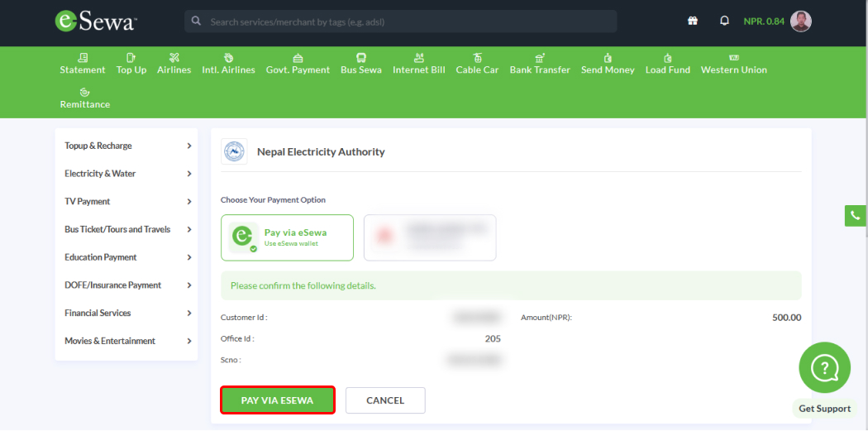The width and height of the screenshot is (868, 431).
Task: Expand DOFE/Insurance Payment category
Action: click(126, 285)
